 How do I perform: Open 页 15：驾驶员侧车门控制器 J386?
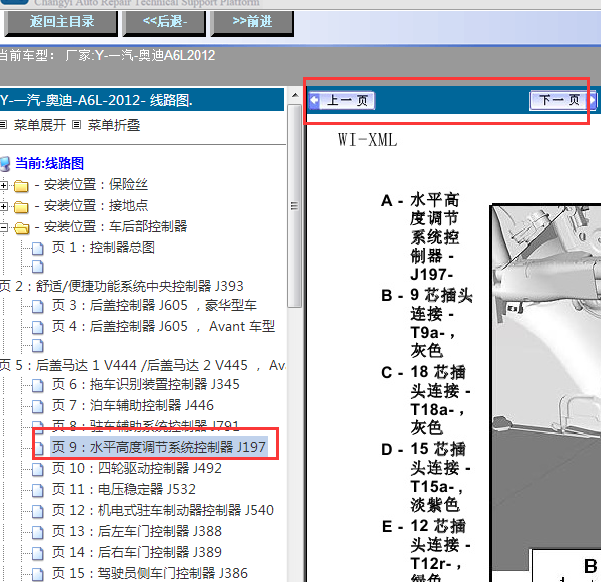150,574
